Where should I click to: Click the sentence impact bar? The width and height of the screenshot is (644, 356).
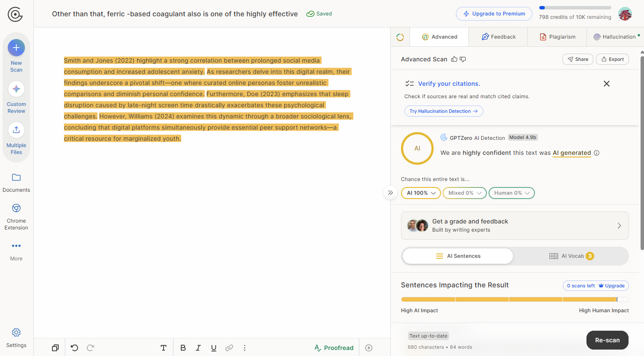coord(515,299)
